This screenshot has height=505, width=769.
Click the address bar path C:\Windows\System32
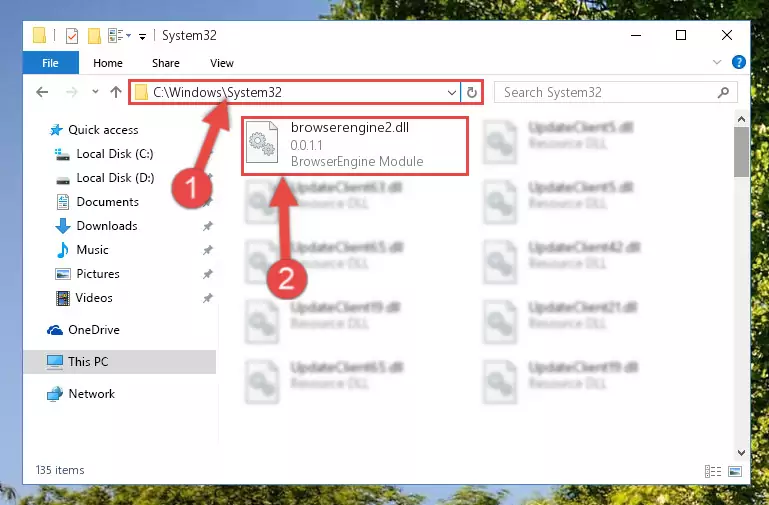[x=217, y=92]
